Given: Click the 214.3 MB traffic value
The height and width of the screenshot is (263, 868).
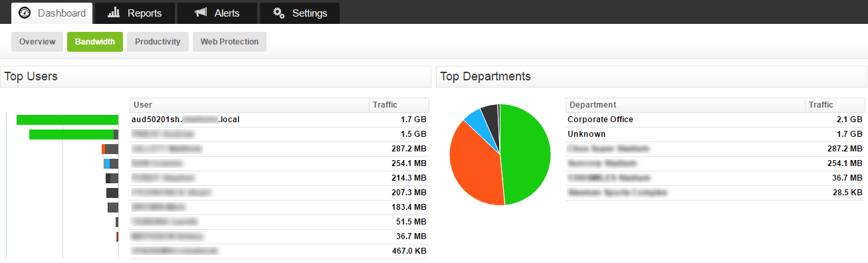Looking at the screenshot, I should click(409, 178).
